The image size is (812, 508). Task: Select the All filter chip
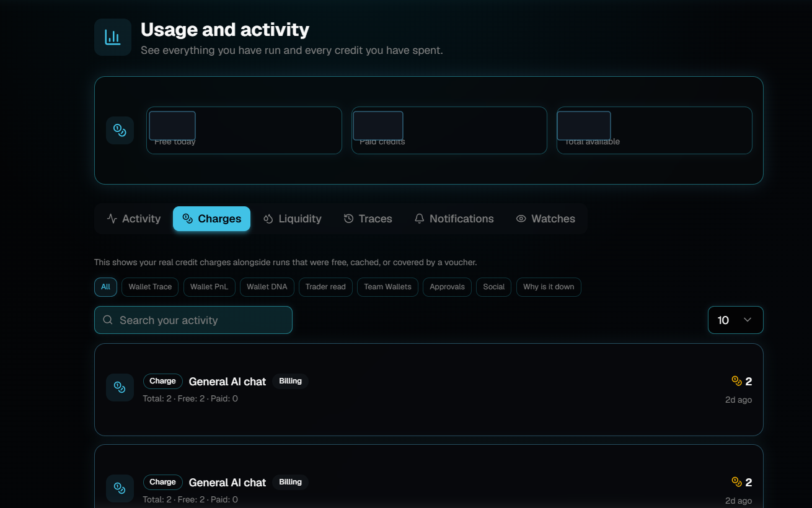click(105, 287)
